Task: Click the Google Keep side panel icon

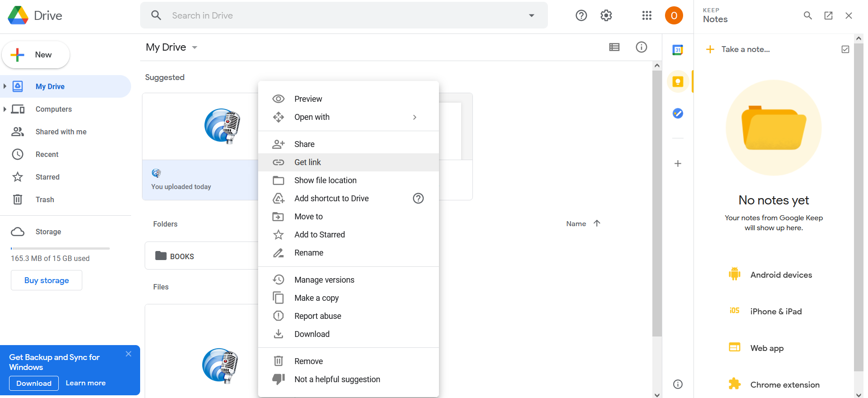Action: (x=677, y=82)
